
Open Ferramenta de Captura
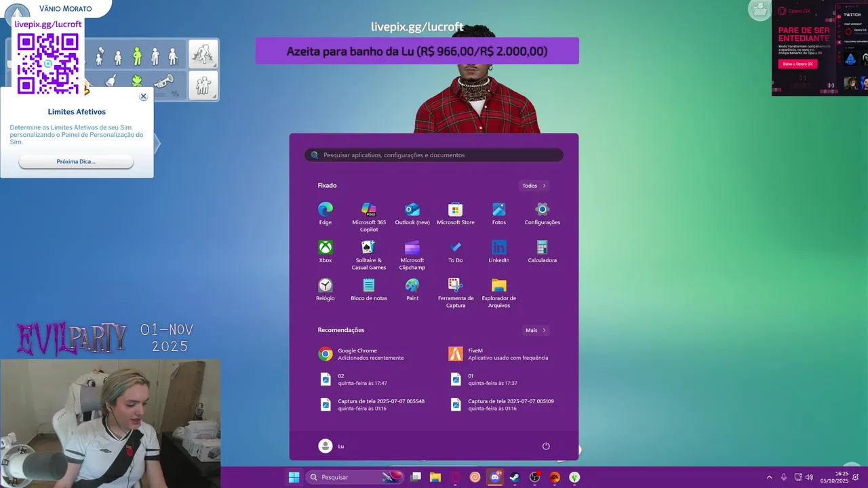pyautogui.click(x=456, y=293)
